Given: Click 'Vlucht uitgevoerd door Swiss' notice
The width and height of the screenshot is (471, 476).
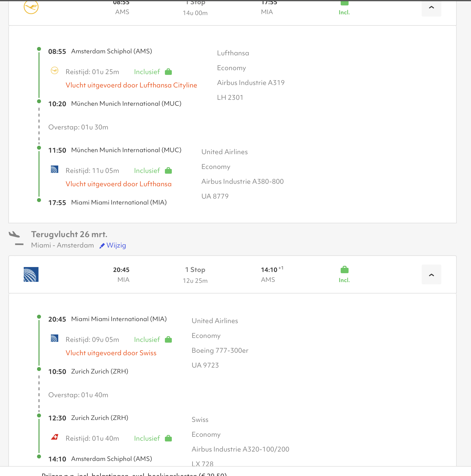Looking at the screenshot, I should tap(111, 353).
